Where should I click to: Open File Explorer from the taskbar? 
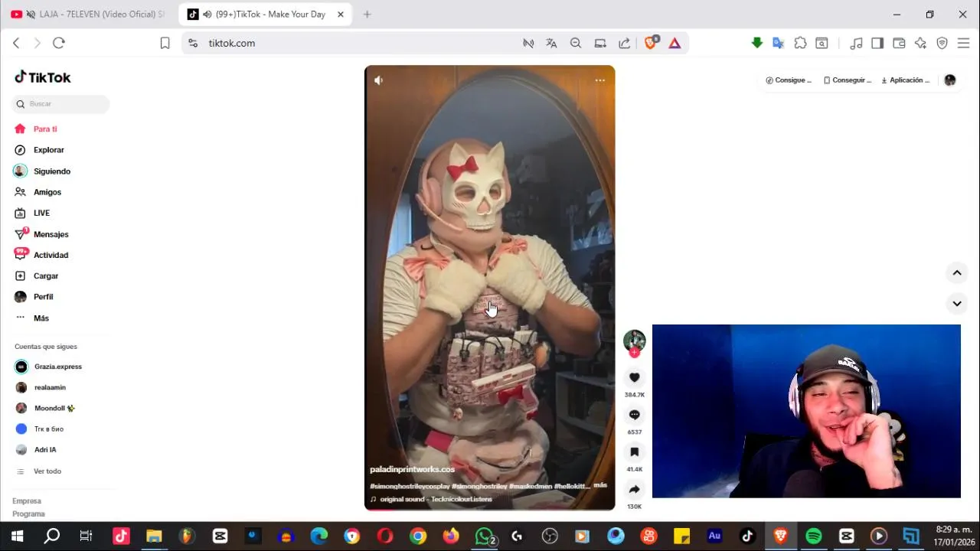(x=154, y=536)
